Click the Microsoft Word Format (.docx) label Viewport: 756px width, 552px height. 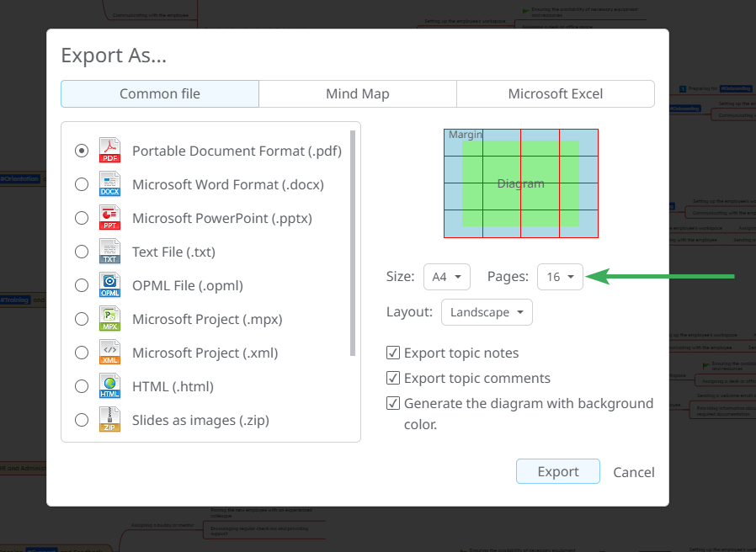coord(228,184)
